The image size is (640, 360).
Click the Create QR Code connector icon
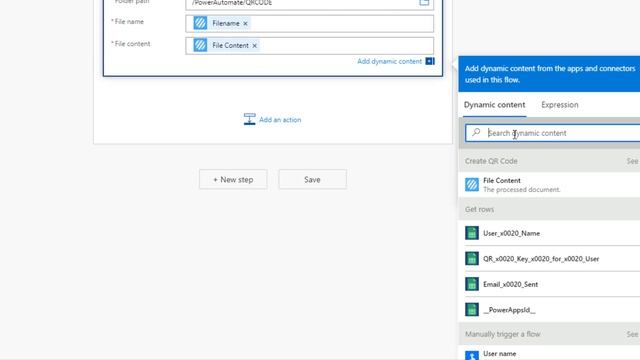pos(472,184)
